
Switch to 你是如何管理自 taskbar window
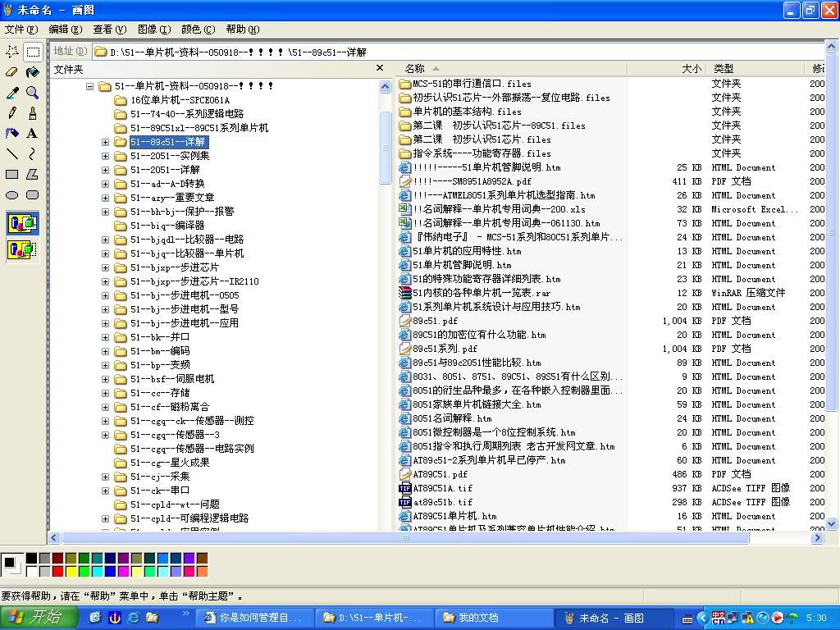[x=254, y=618]
